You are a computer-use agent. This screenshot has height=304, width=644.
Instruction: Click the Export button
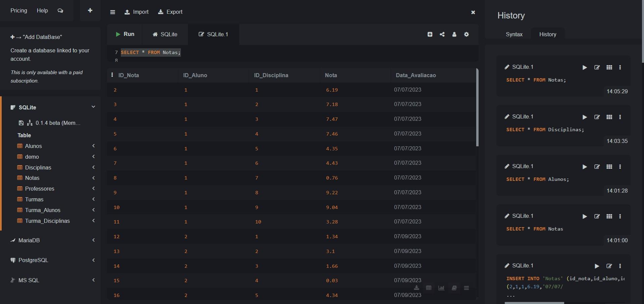(170, 12)
